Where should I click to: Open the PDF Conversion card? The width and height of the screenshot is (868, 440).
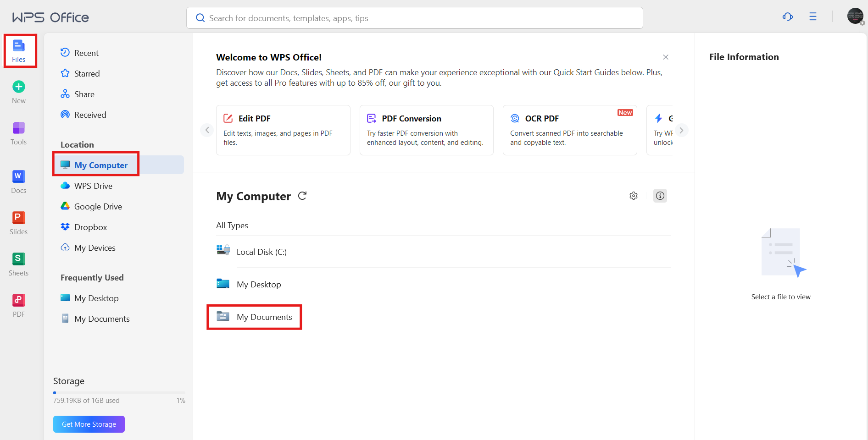[x=426, y=130]
